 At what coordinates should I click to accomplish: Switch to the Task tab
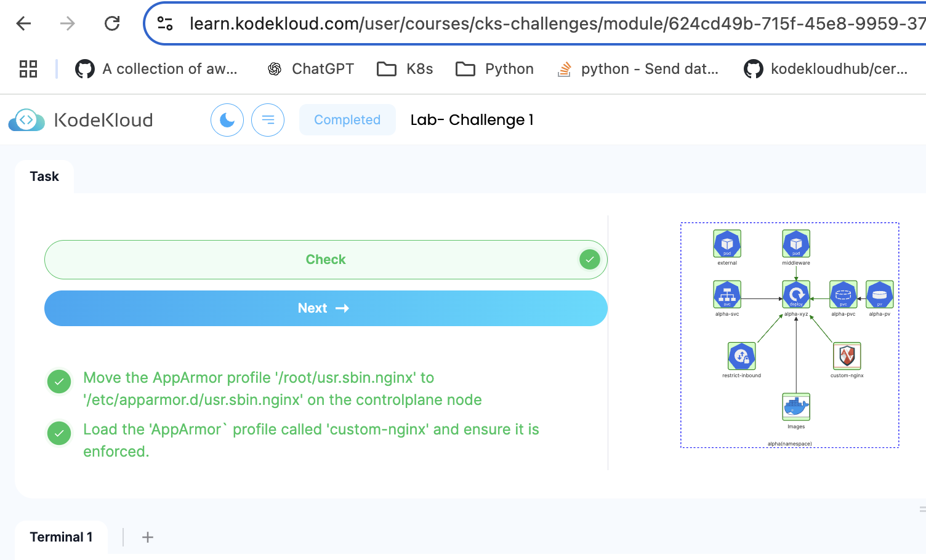point(44,177)
